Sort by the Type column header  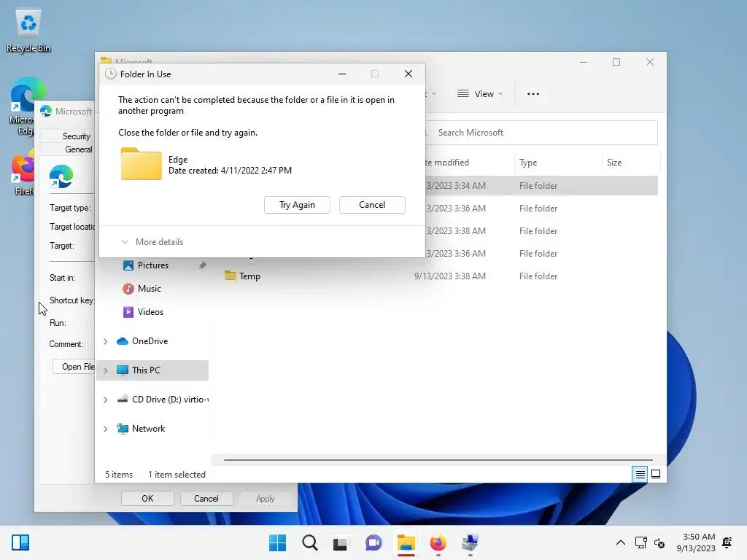pyautogui.click(x=557, y=163)
